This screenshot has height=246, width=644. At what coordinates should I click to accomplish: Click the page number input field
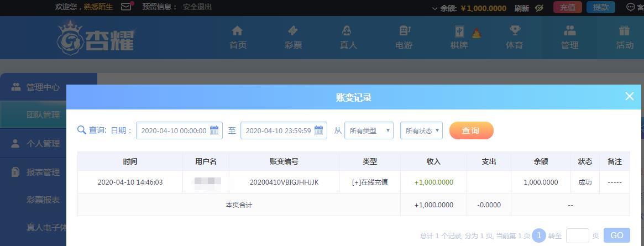[x=577, y=235]
